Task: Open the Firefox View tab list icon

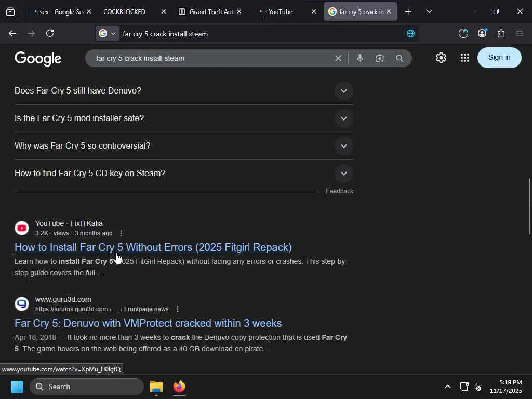Action: (10, 12)
